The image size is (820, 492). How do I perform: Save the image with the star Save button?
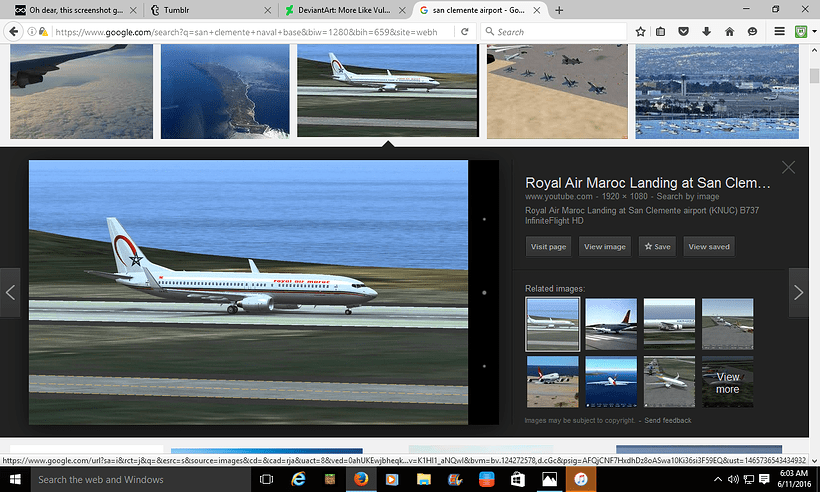[x=657, y=247]
